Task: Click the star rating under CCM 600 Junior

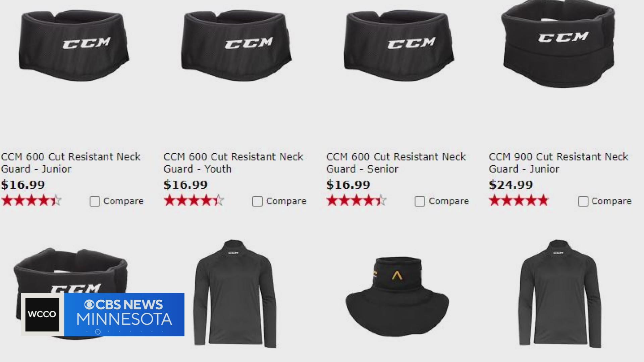Action: click(x=32, y=201)
